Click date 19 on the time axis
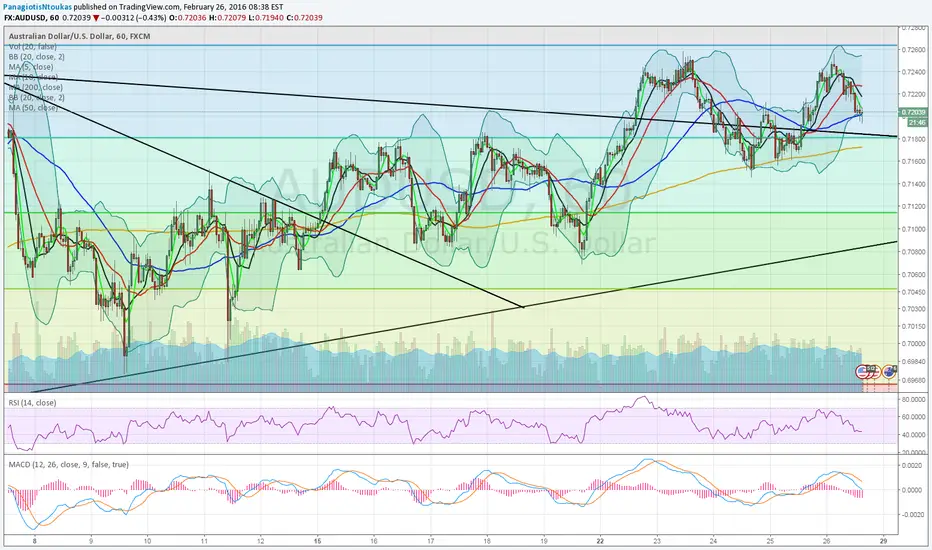This screenshot has width=932, height=550. point(543,541)
